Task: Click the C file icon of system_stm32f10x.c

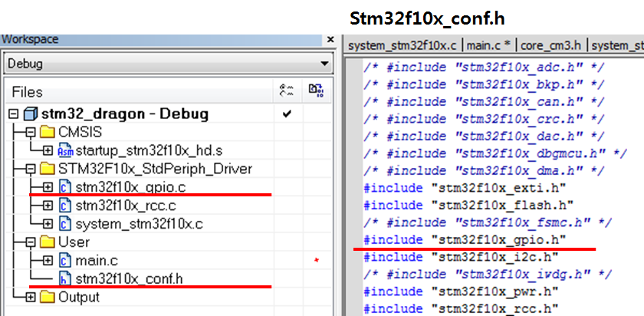Action: tap(64, 223)
